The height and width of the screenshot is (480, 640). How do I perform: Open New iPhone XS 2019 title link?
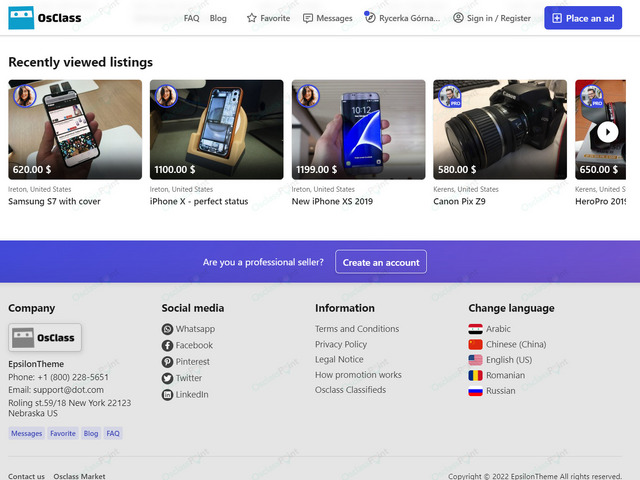point(332,201)
